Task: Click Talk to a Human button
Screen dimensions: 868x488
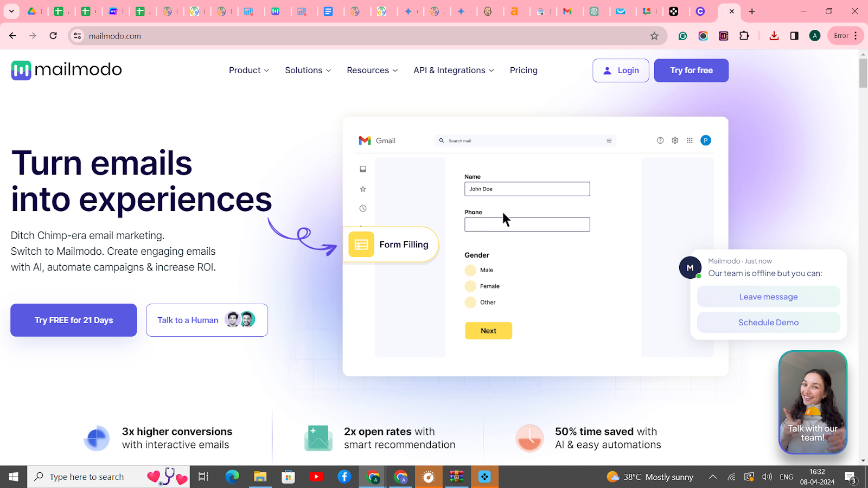Action: point(207,320)
